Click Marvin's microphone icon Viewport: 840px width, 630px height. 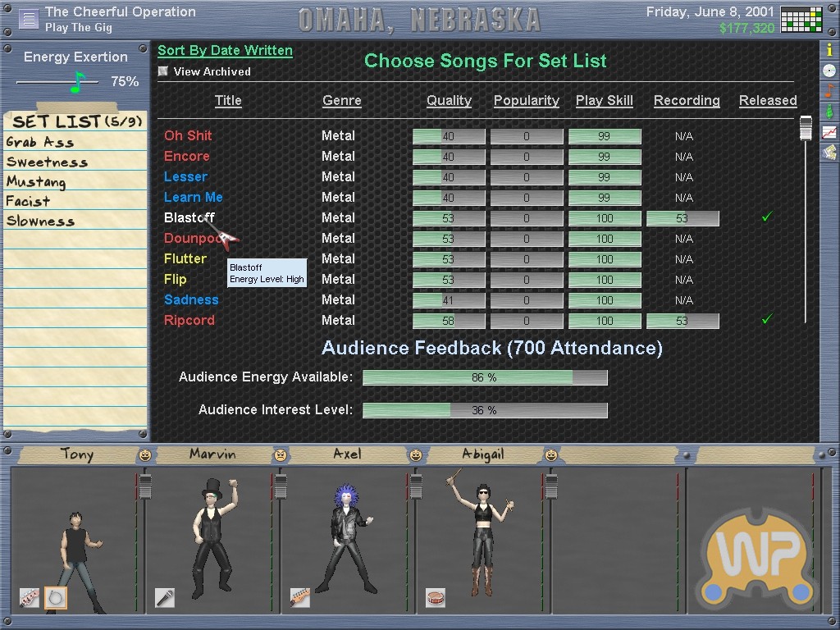pyautogui.click(x=165, y=597)
